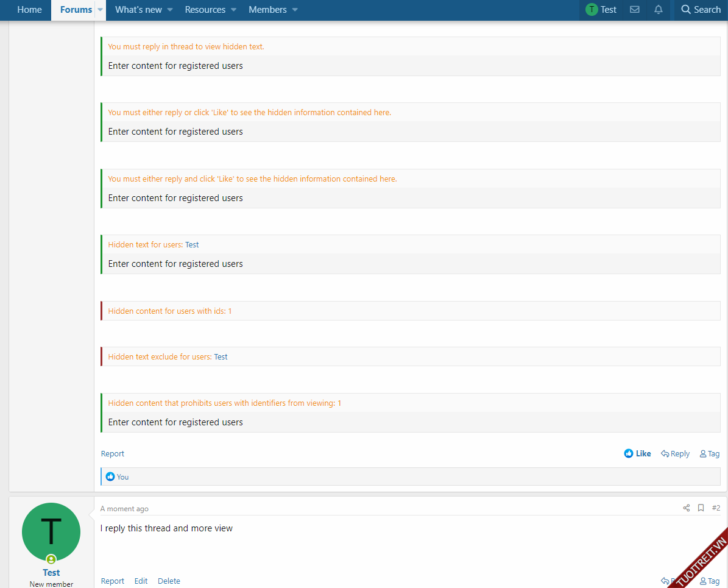The width and height of the screenshot is (728, 588).
Task: Open Search from the navigation bar
Action: (701, 10)
